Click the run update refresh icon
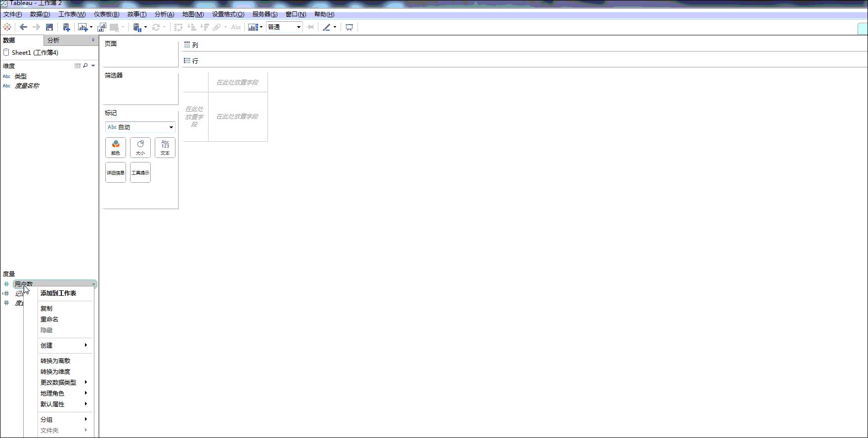 156,27
